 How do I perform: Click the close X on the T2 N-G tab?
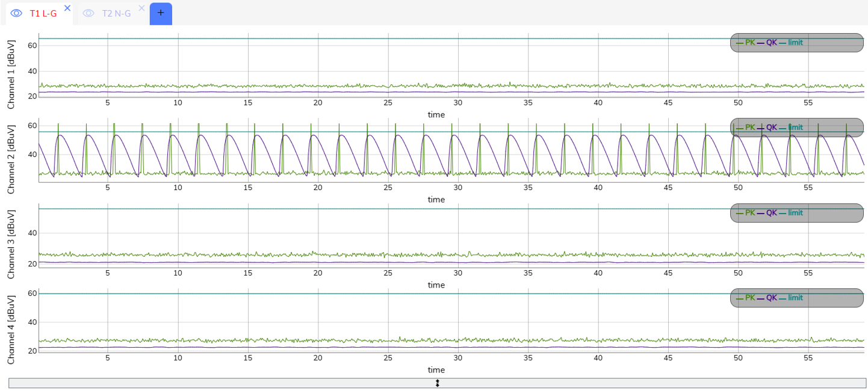click(x=141, y=8)
